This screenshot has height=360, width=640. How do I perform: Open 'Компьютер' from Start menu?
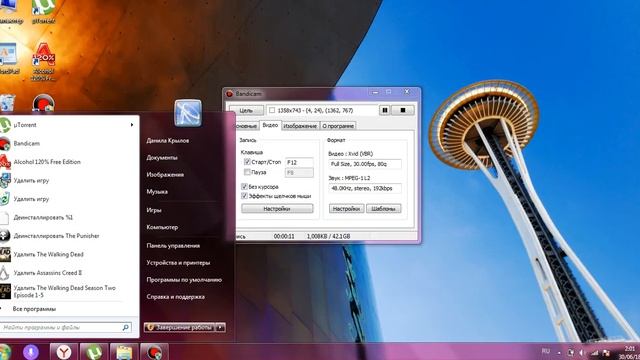tap(162, 227)
